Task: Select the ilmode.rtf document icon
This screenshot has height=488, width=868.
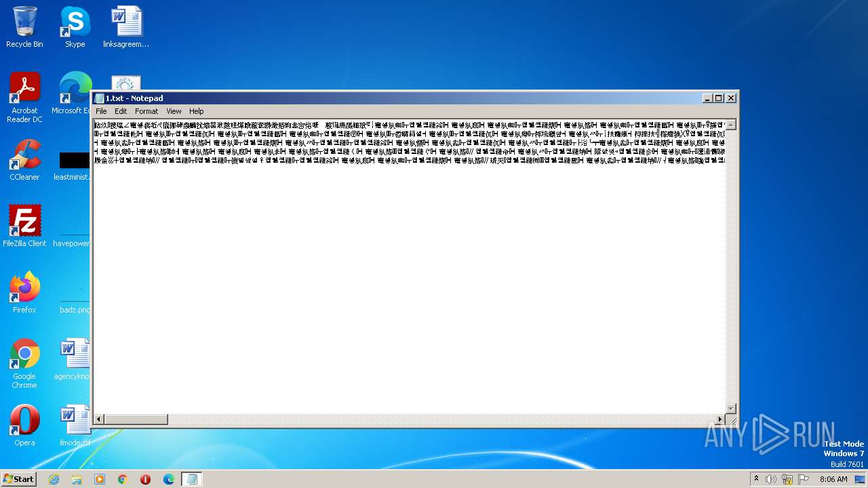Action: [75, 425]
